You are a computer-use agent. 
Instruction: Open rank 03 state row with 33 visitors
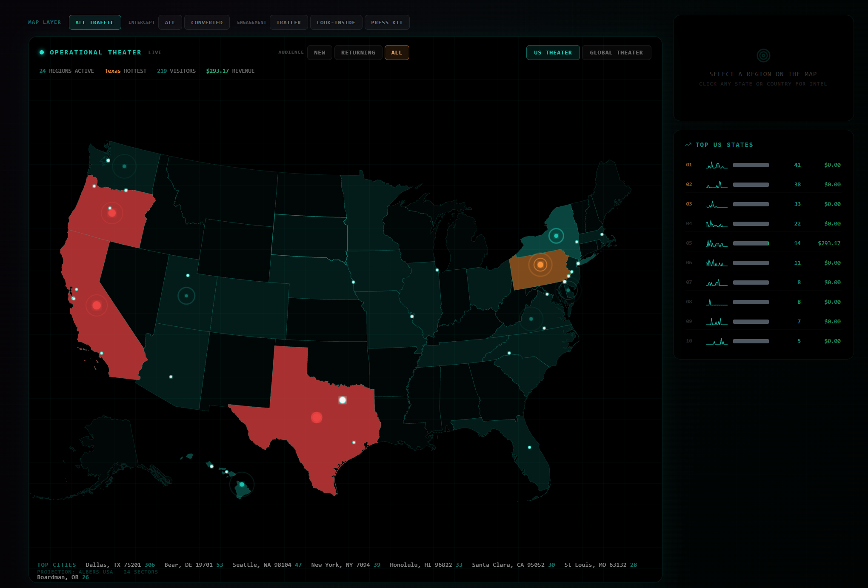763,204
